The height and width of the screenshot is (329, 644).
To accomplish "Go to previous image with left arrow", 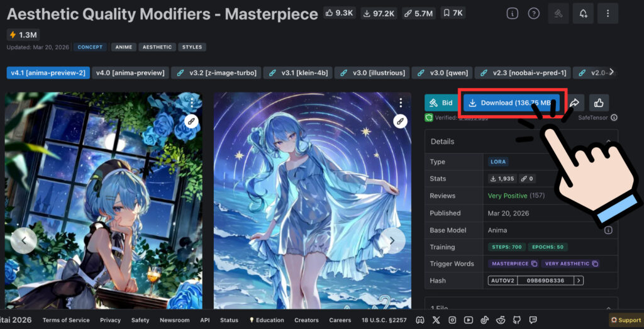I will [24, 240].
